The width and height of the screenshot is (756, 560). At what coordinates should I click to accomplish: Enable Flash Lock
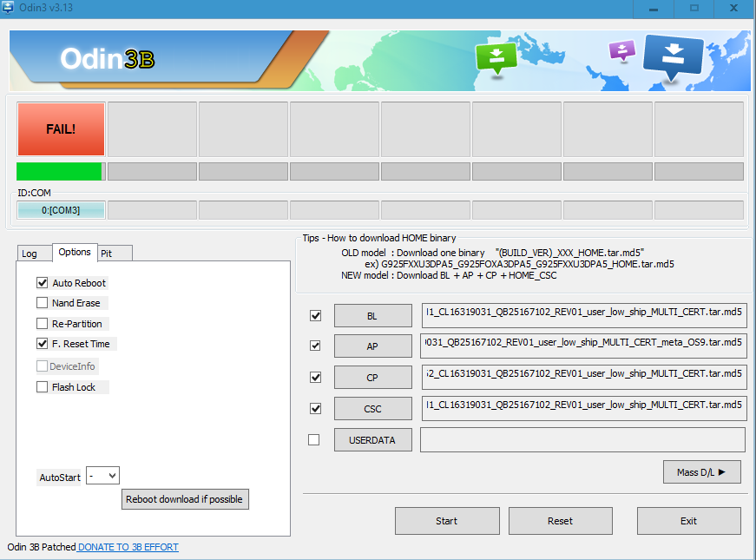click(43, 386)
